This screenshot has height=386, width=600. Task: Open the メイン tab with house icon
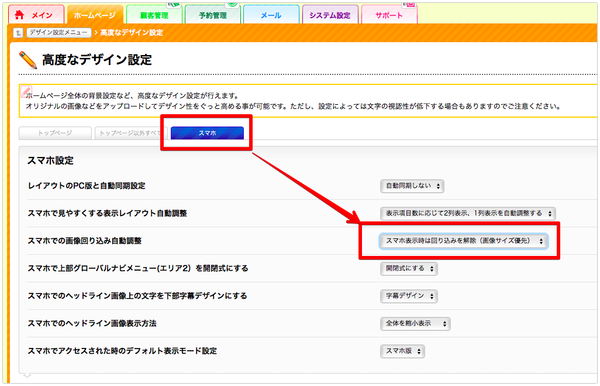click(x=36, y=15)
